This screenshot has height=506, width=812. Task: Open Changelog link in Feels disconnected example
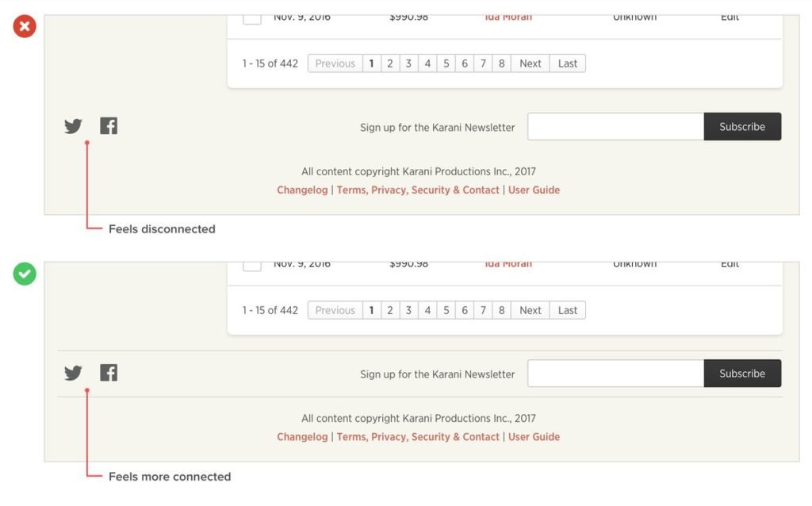coord(302,190)
